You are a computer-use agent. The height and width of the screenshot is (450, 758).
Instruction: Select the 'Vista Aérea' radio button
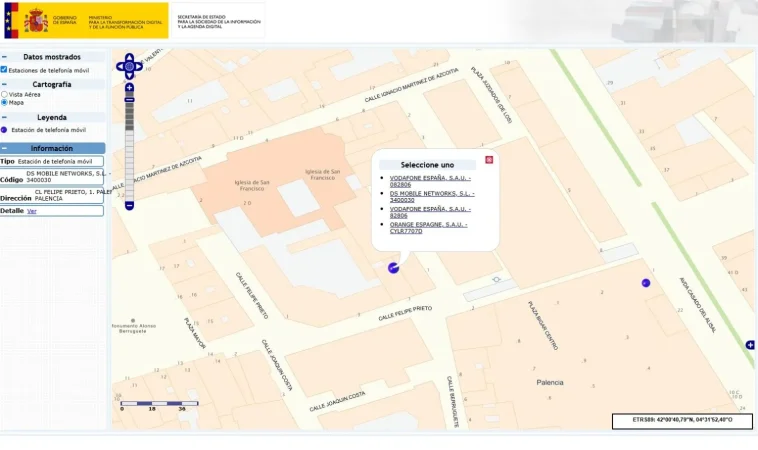pos(4,94)
